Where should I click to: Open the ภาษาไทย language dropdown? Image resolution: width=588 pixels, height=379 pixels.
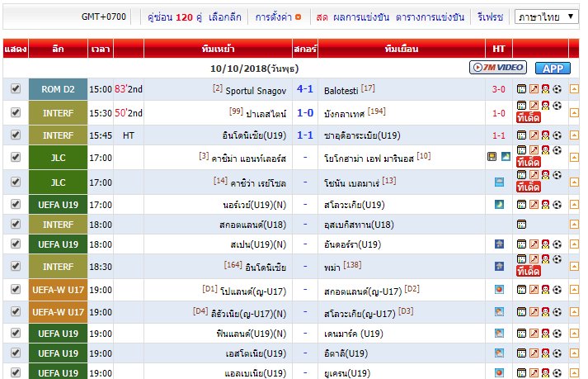(546, 17)
